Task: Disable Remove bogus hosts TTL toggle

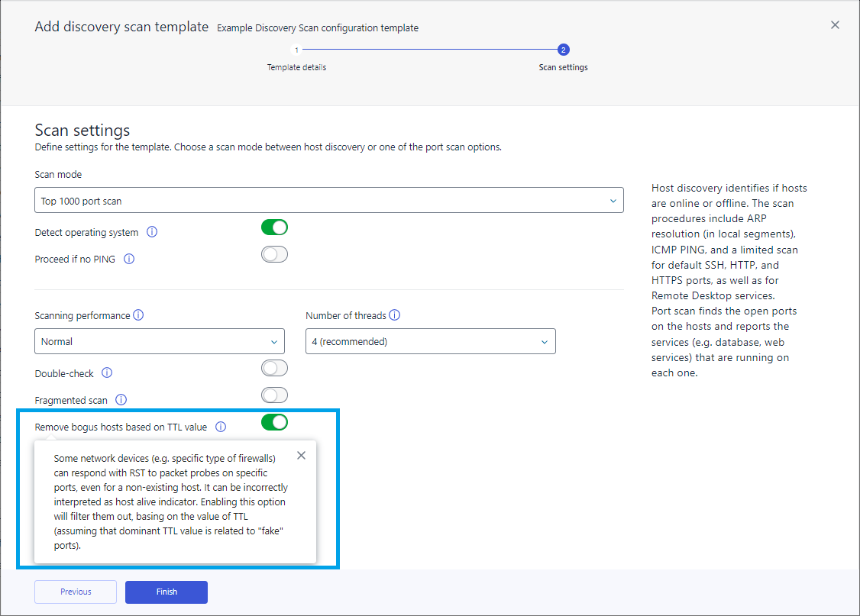Action: point(274,422)
